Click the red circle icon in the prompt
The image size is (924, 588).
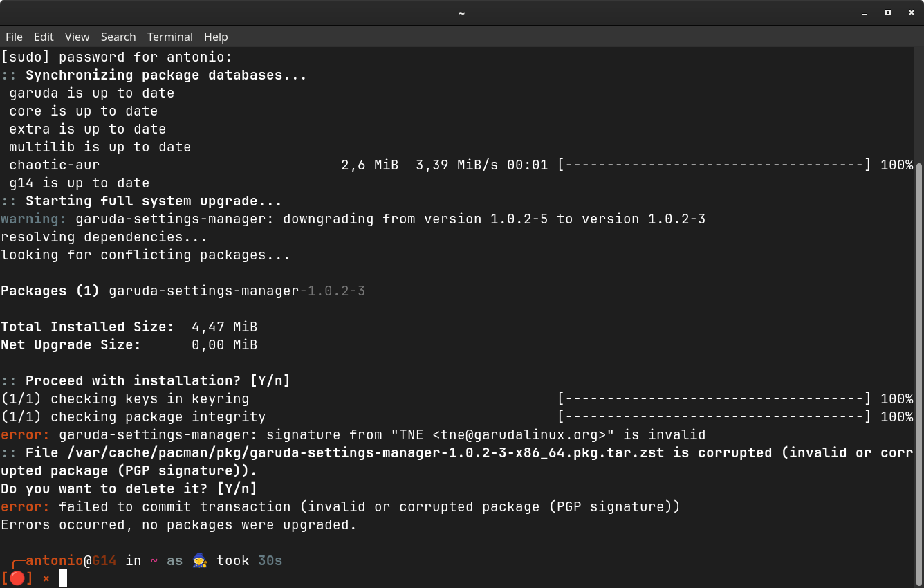[x=17, y=578]
